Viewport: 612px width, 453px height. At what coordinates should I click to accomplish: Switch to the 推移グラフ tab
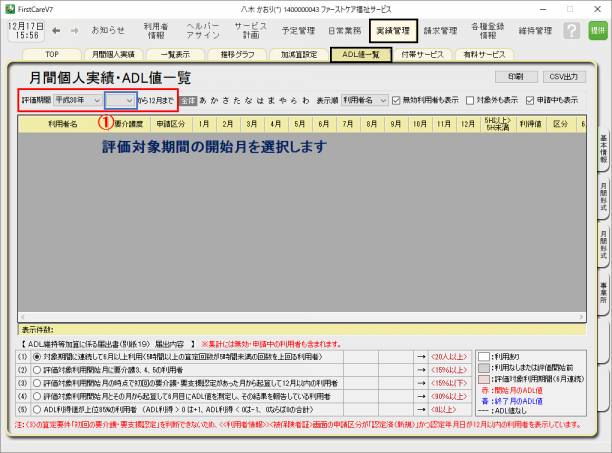pos(238,54)
